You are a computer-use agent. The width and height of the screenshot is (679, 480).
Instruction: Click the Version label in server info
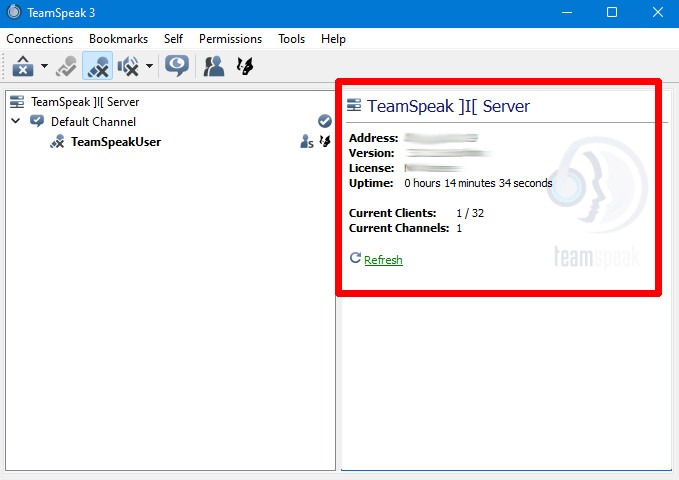372,153
